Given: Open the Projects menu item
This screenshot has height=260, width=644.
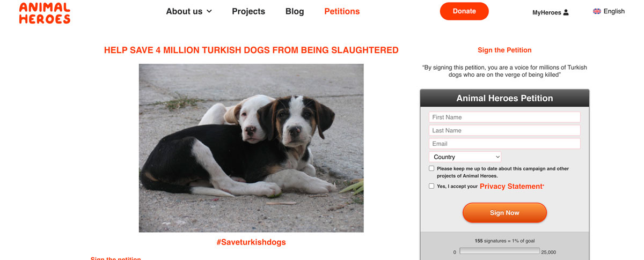Looking at the screenshot, I should [248, 11].
